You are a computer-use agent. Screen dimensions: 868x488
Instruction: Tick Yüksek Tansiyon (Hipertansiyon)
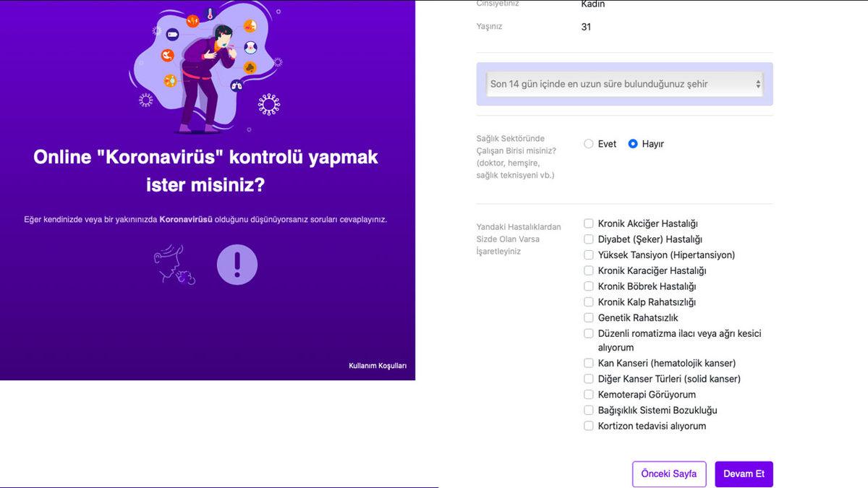[589, 254]
